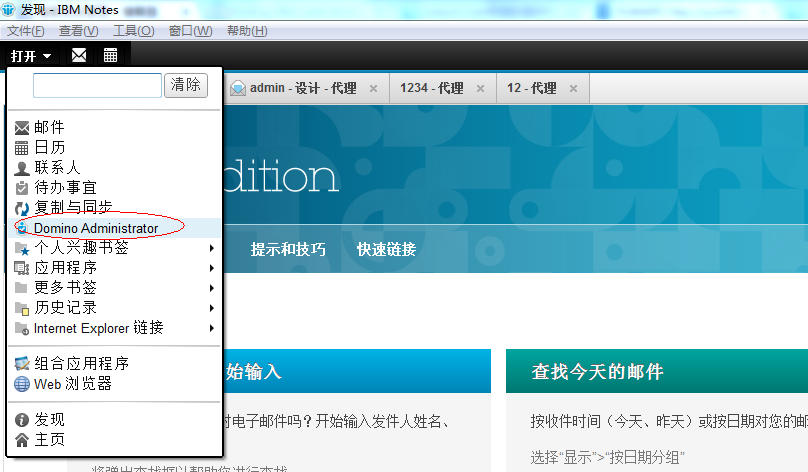
Task: Focus the search field in open menu
Action: [x=97, y=86]
